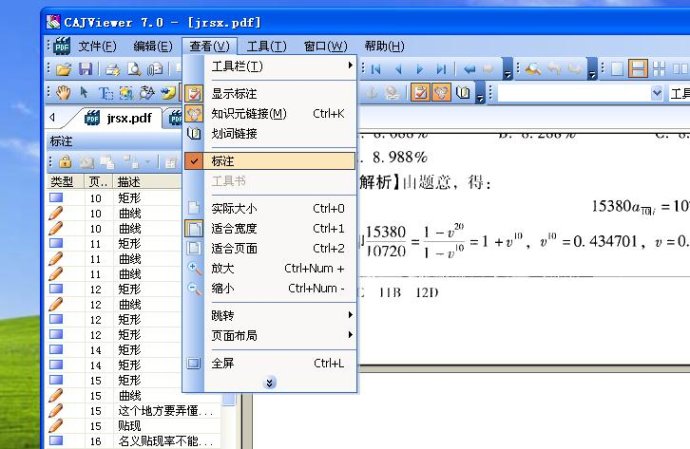The width and height of the screenshot is (690, 449).
Task: Go to next page arrow
Action: point(419,69)
